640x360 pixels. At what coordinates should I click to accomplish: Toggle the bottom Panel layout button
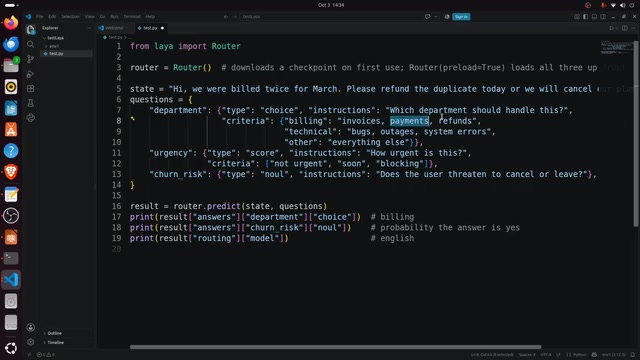(594, 17)
